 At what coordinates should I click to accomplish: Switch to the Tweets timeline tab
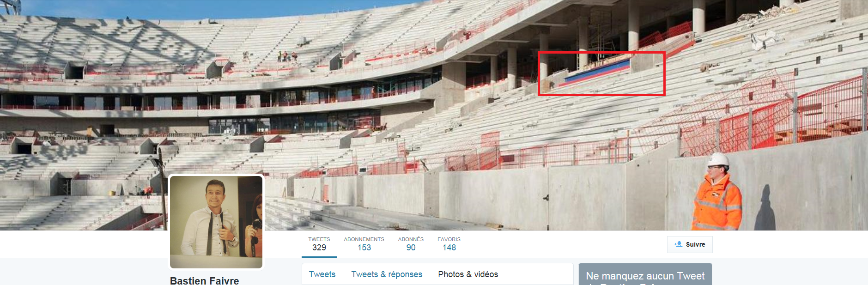[322, 274]
